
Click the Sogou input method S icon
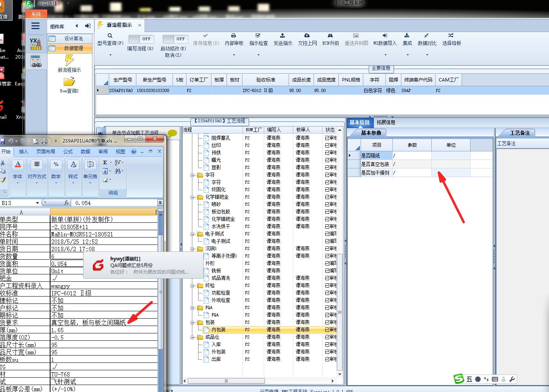tap(459, 379)
